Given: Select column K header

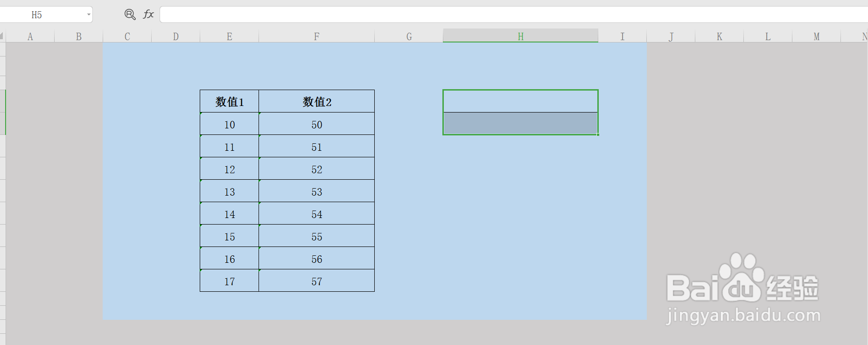Looking at the screenshot, I should click(720, 36).
